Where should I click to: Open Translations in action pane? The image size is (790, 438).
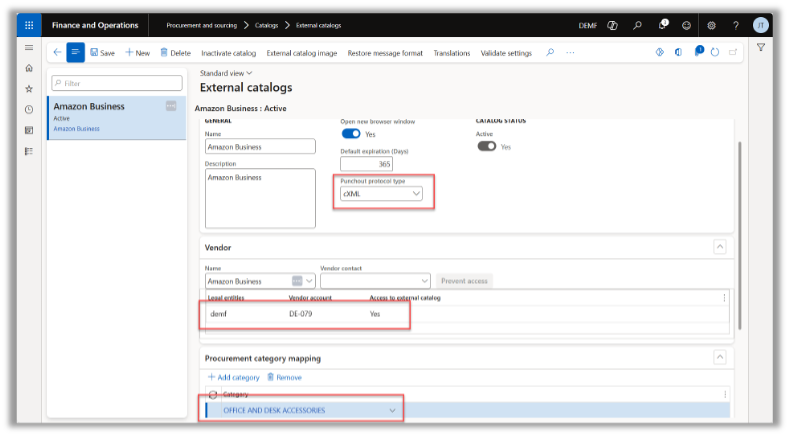452,53
